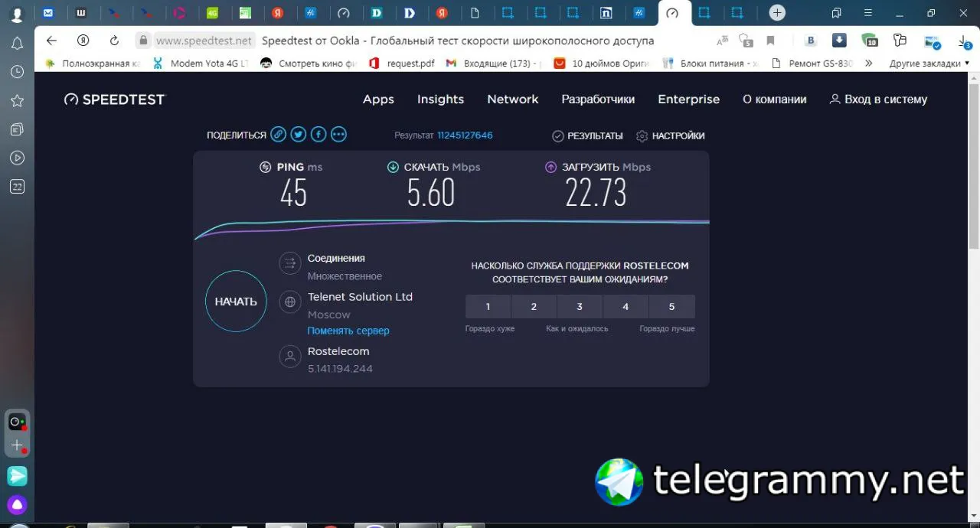Open the О компании menu
The height and width of the screenshot is (528, 980).
(775, 99)
